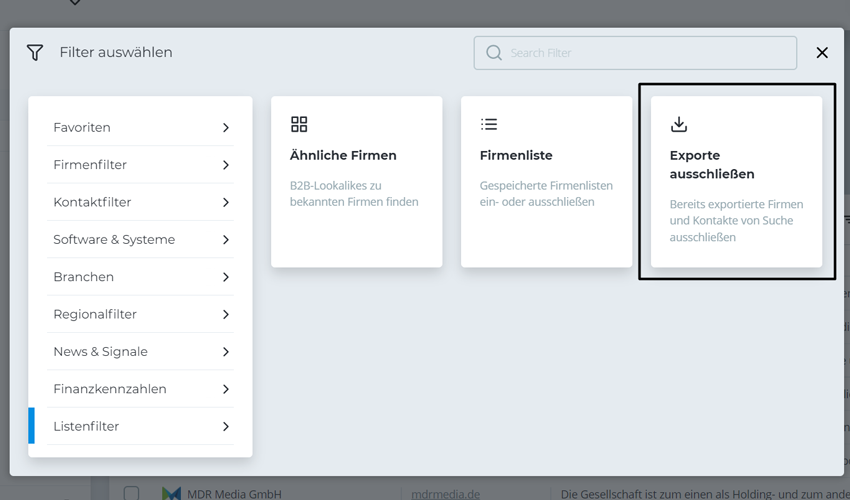Click the list icon on Firmenliste card

pyautogui.click(x=489, y=124)
